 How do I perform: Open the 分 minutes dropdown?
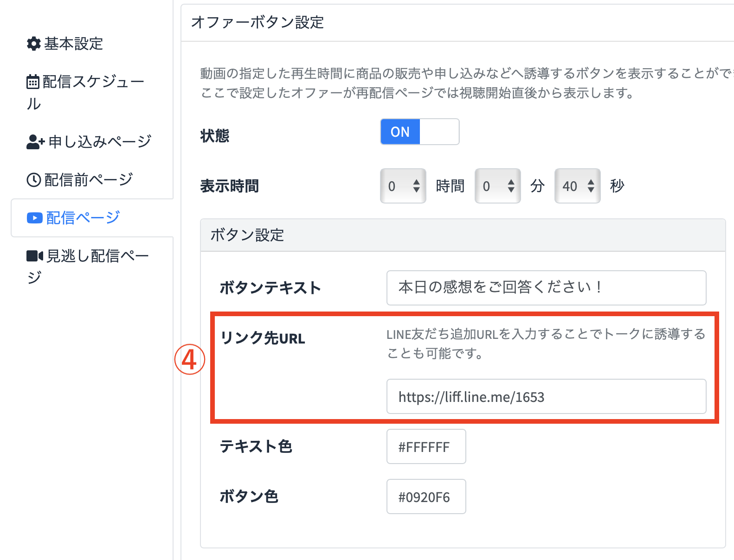click(498, 186)
